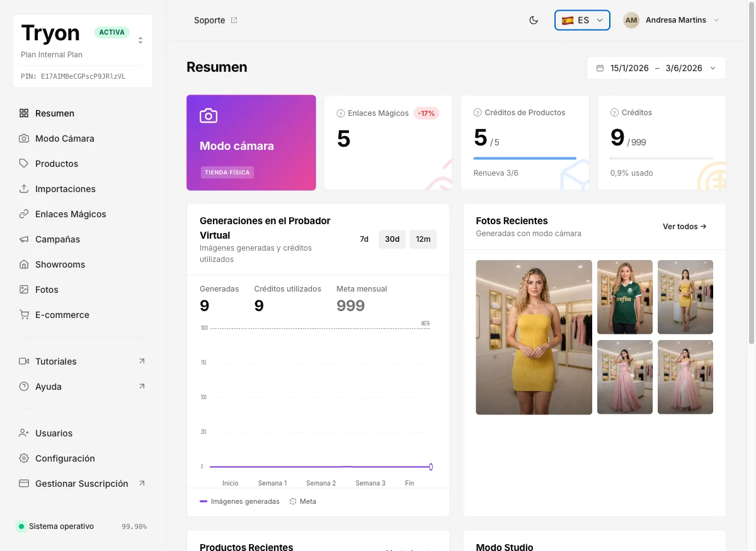
Task: Open the green Crefisa jersey photo
Action: click(x=625, y=297)
